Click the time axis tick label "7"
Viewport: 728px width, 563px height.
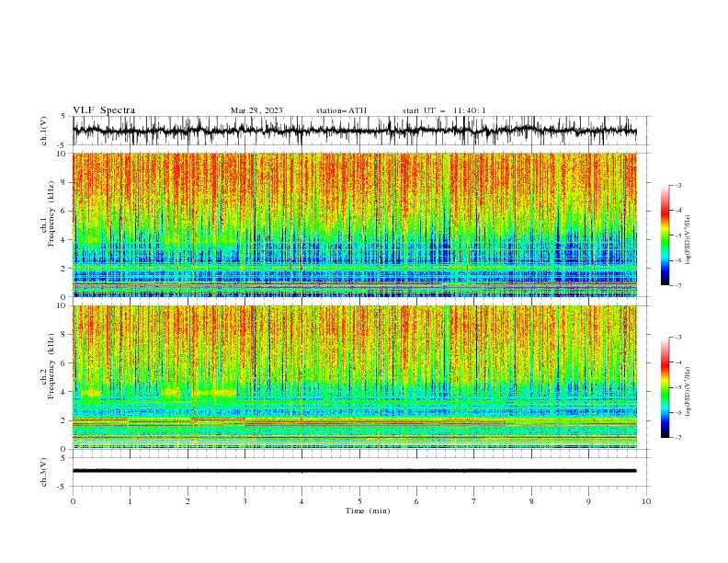(474, 501)
